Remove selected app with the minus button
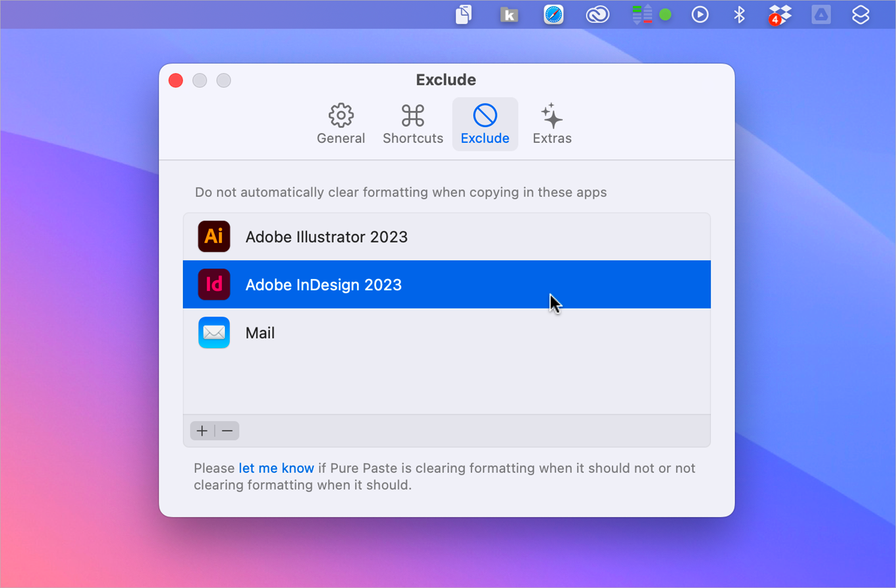Viewport: 896px width, 588px height. 227,430
